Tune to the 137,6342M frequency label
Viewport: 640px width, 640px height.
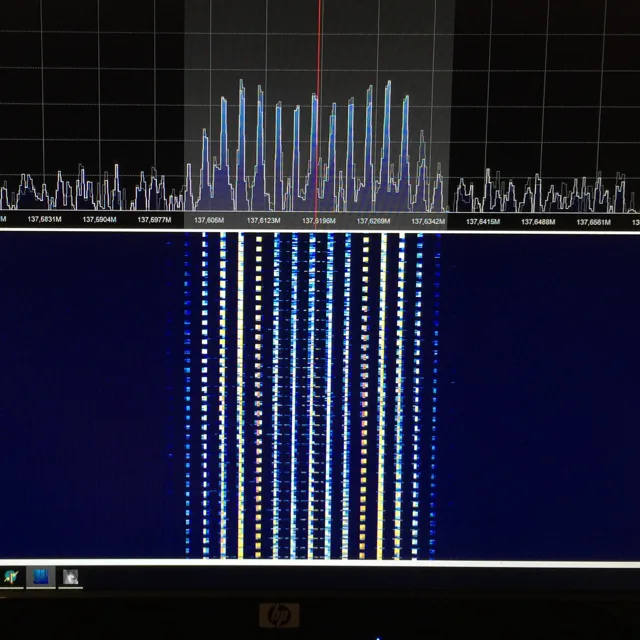coord(428,221)
